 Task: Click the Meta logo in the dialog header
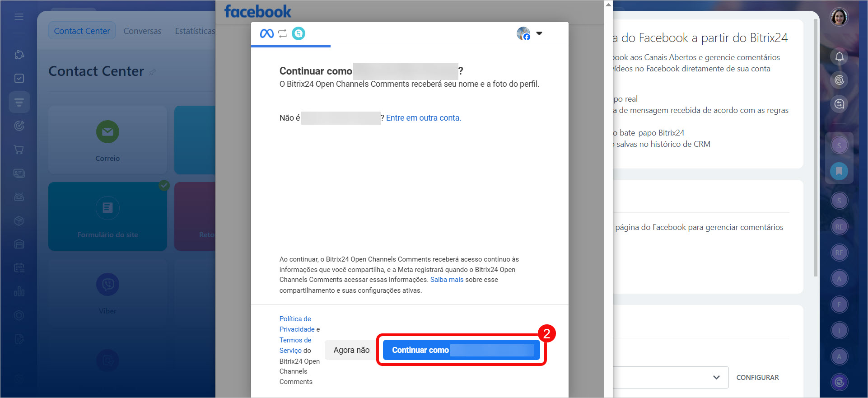[267, 33]
